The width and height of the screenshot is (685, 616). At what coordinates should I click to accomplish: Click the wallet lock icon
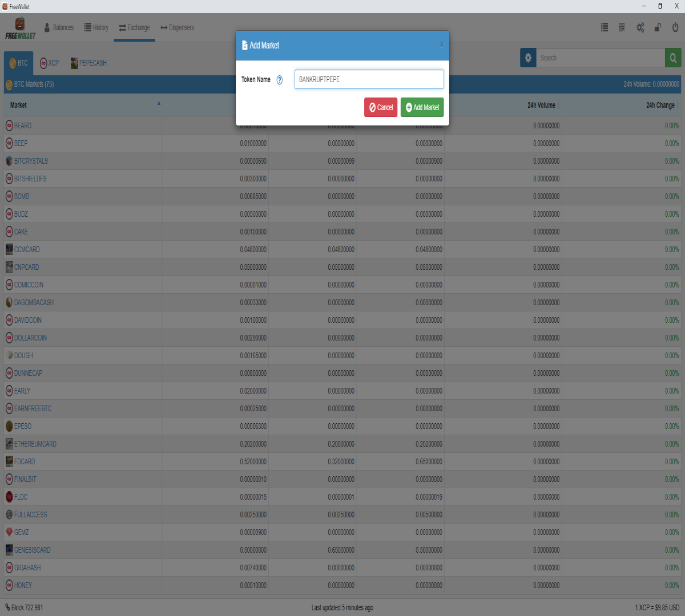click(658, 27)
